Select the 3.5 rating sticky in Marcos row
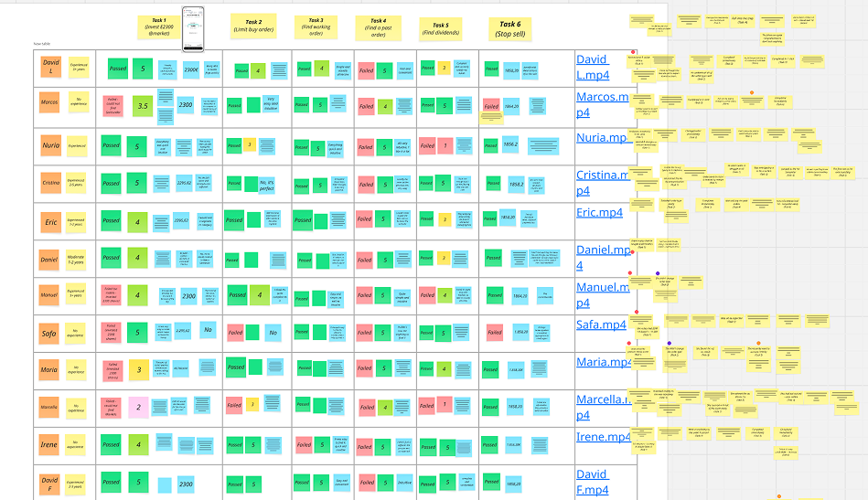The width and height of the screenshot is (868, 500). (x=143, y=106)
